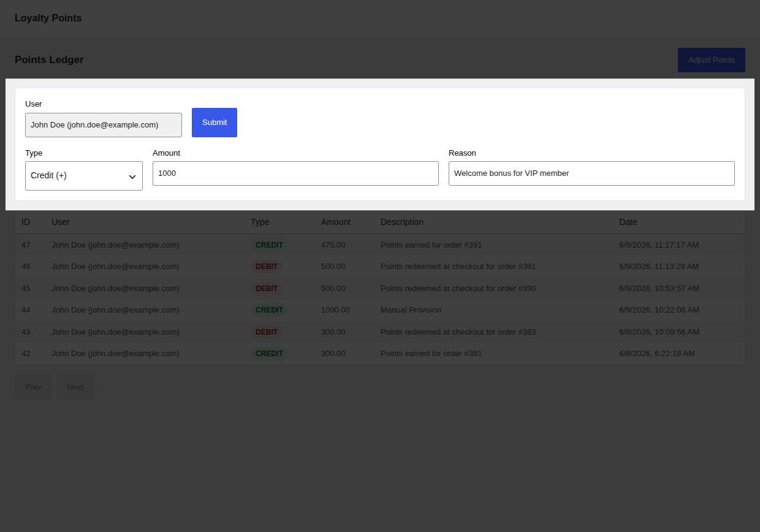The width and height of the screenshot is (760, 532).
Task: Go to previous page with Prev
Action: point(33,387)
